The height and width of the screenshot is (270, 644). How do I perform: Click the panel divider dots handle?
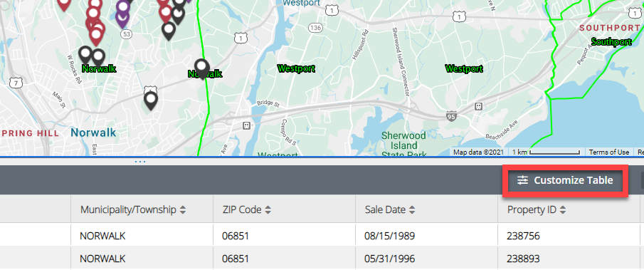coord(140,161)
